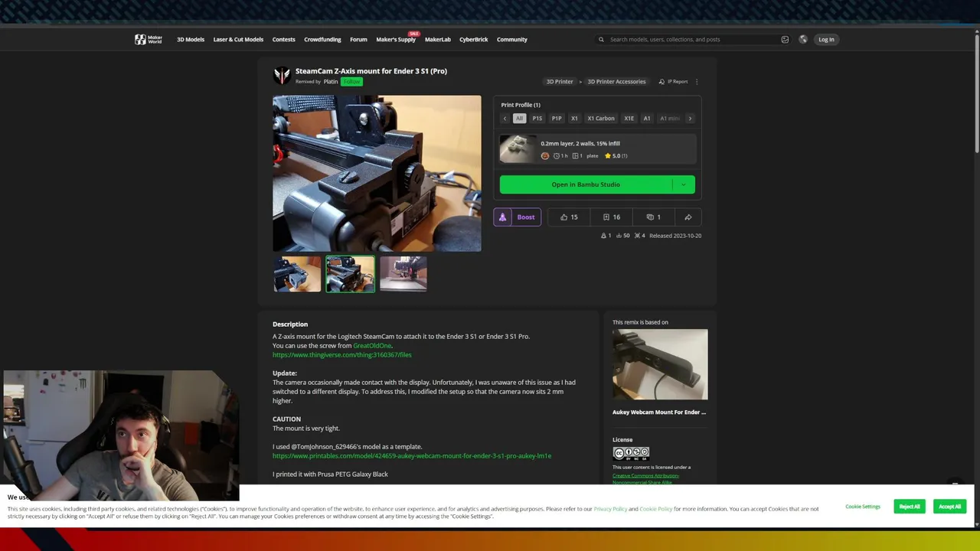980x551 pixels.
Task: Open CyberBrick page
Action: pos(473,39)
